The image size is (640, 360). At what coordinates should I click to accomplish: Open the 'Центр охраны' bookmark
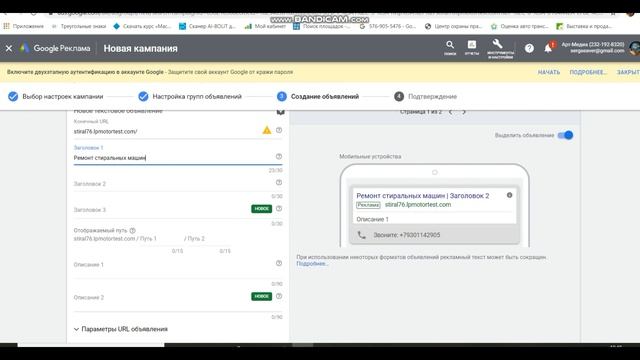point(453,26)
